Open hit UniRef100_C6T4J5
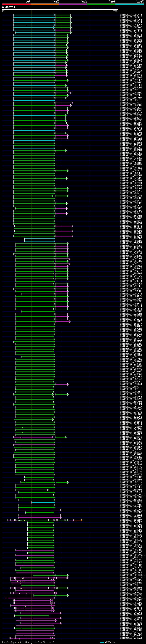The height and width of the screenshot is (644, 146). click(x=131, y=17)
